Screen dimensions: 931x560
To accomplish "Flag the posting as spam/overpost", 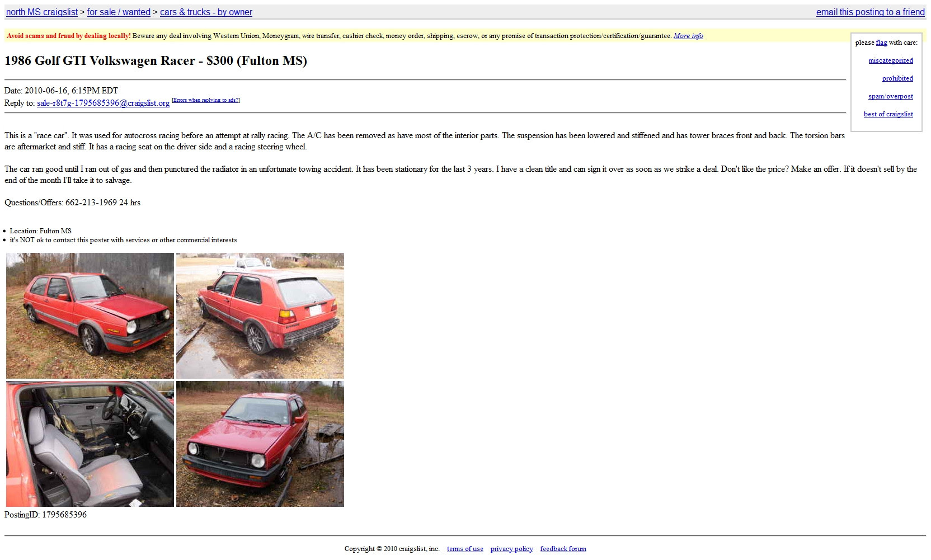I will [891, 96].
